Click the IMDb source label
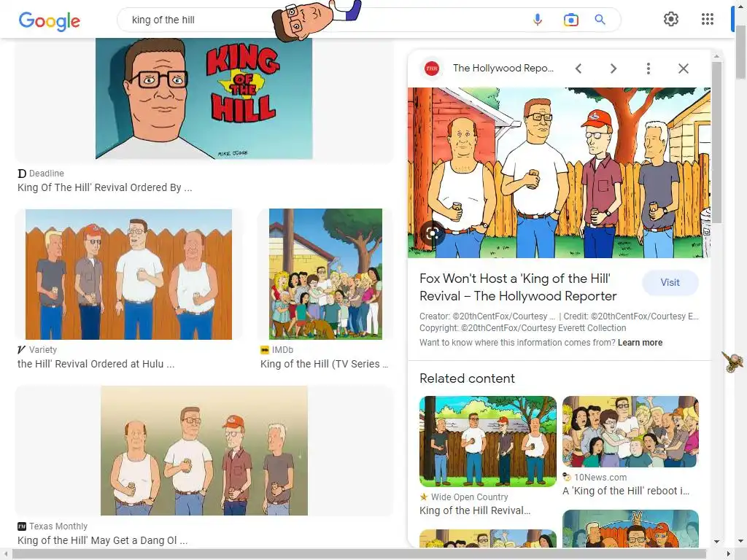This screenshot has height=560, width=747. [x=282, y=349]
